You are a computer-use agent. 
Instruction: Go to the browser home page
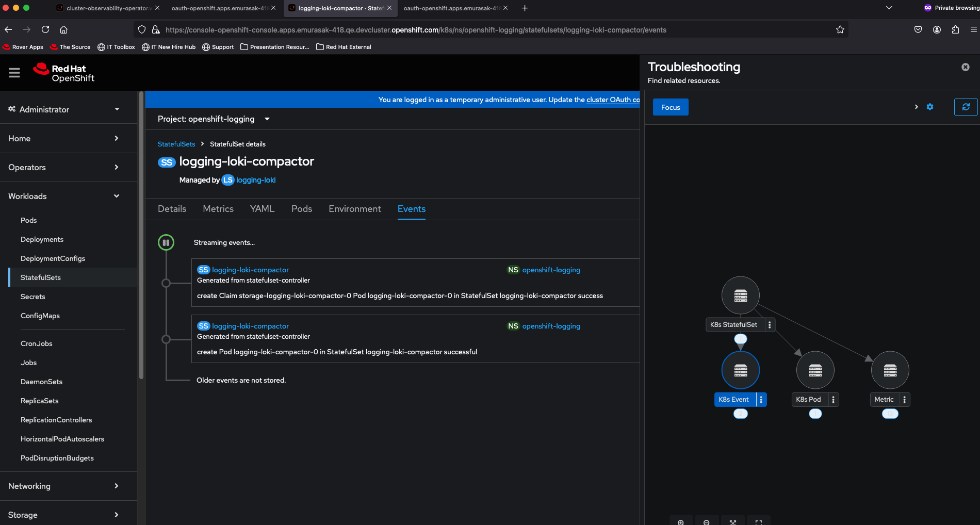pos(64,29)
